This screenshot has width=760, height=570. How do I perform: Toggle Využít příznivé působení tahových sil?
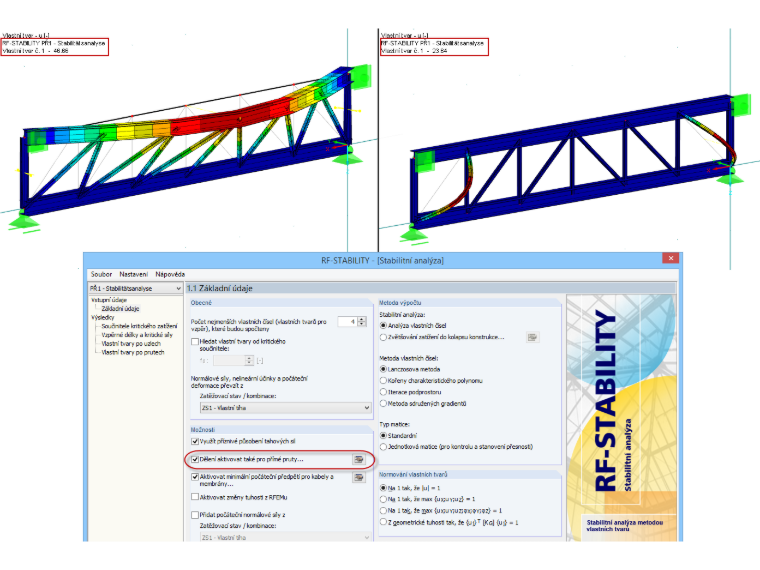click(x=195, y=442)
